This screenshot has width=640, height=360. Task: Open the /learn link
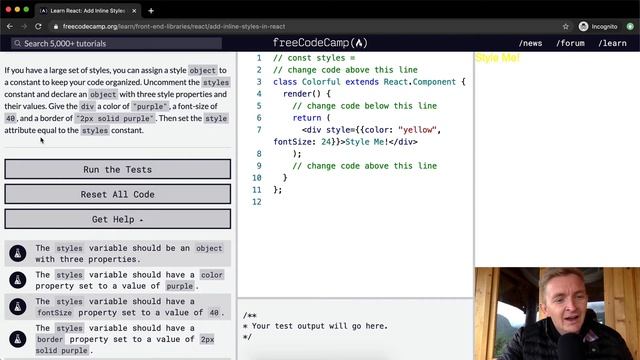(612, 43)
